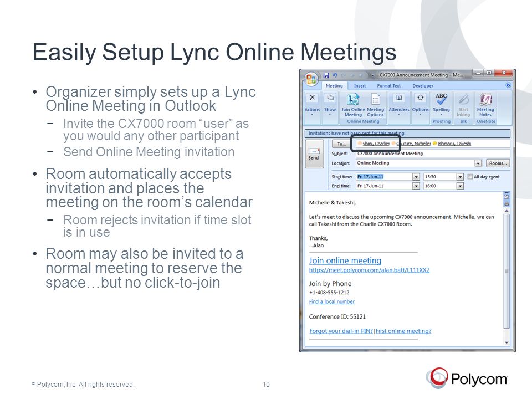Click the message body scrollbar up arrow
This screenshot has width=532, height=399.
[x=507, y=211]
